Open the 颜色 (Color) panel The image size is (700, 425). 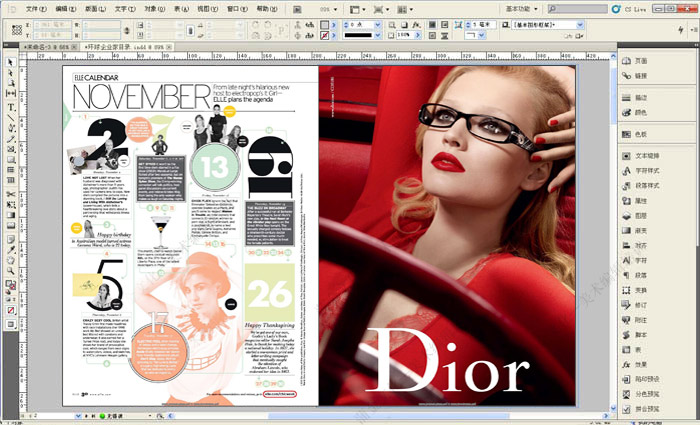tap(636, 112)
